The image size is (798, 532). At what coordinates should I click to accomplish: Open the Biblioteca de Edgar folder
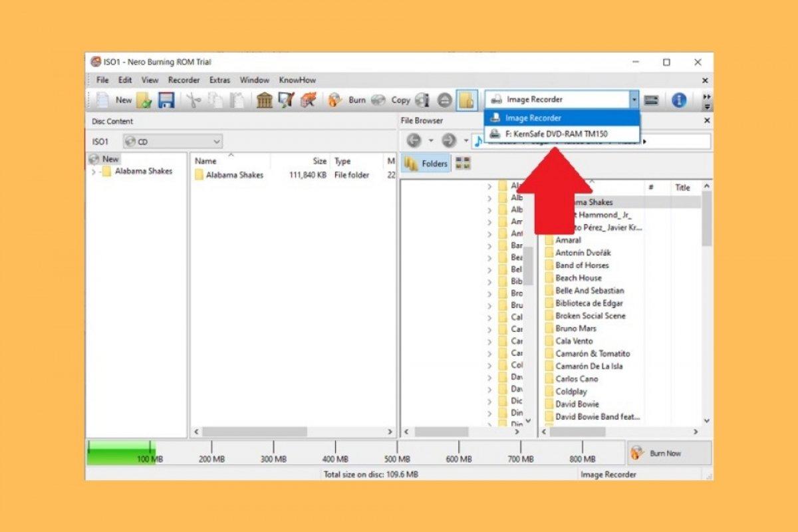584,303
